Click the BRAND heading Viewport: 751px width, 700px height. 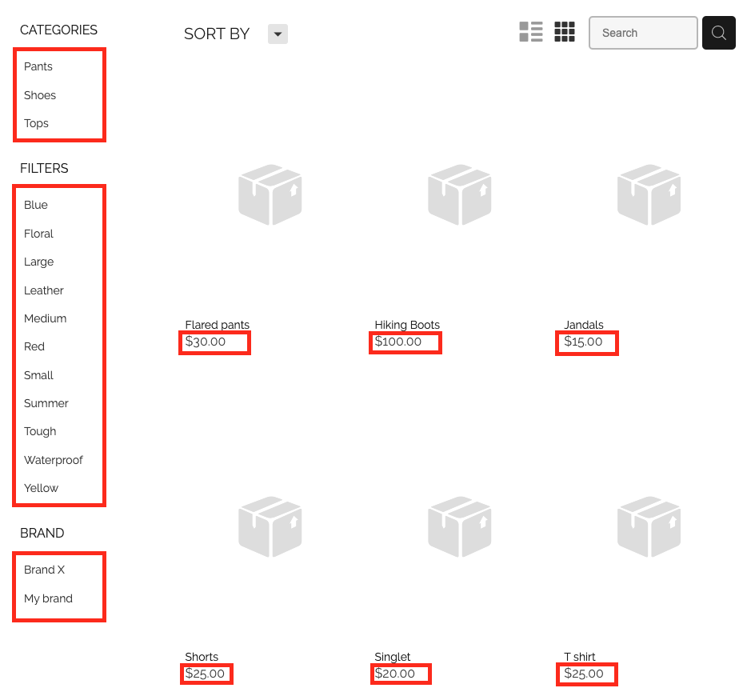[x=42, y=534]
